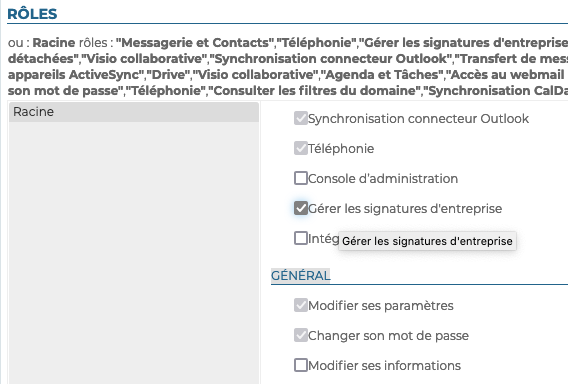Click the bold Racine word in the roles summary
Viewport: 568px width, 384px height.
pos(54,43)
